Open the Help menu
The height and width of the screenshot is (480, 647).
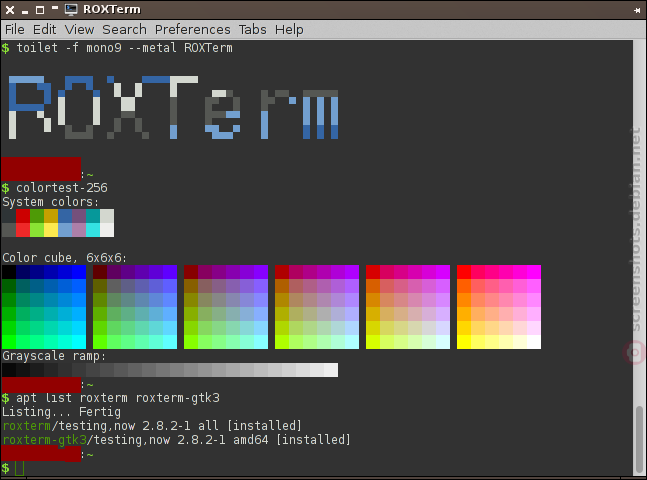coord(289,30)
